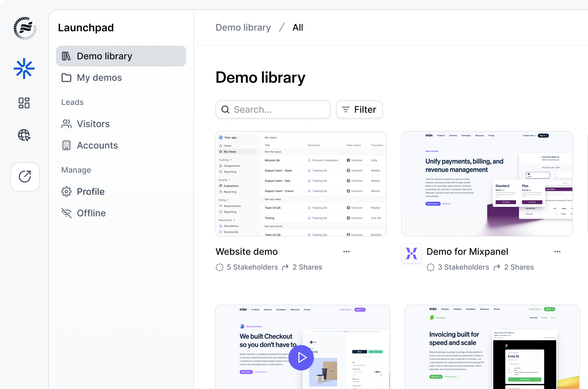This screenshot has height=389, width=588.
Task: Click the Accounts icon in the sidebar
Action: pos(66,145)
